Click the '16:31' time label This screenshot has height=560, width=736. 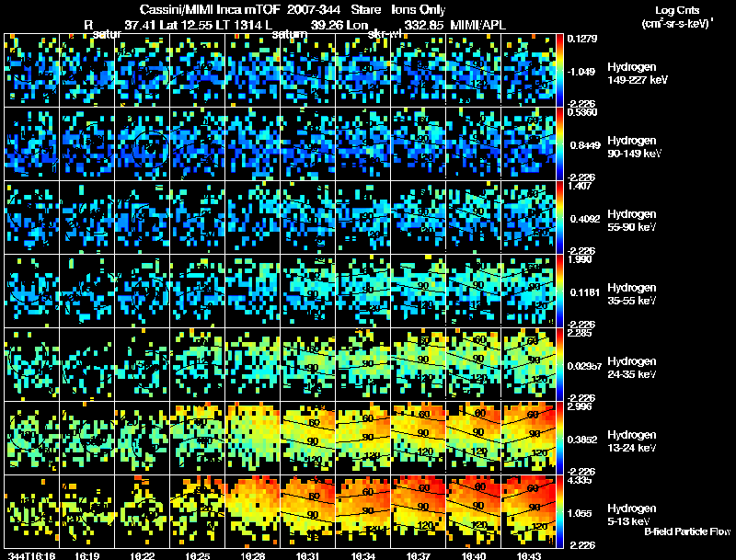(308, 556)
